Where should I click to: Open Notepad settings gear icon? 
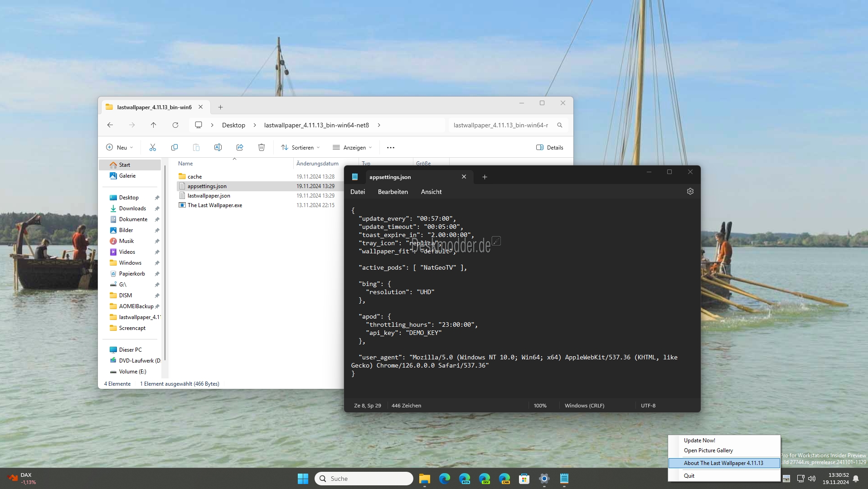point(690,191)
